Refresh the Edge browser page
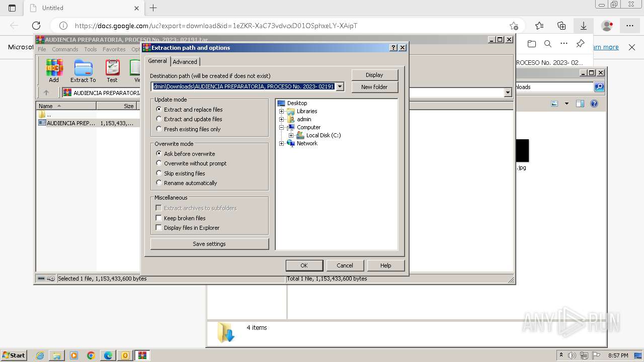 coord(36,26)
